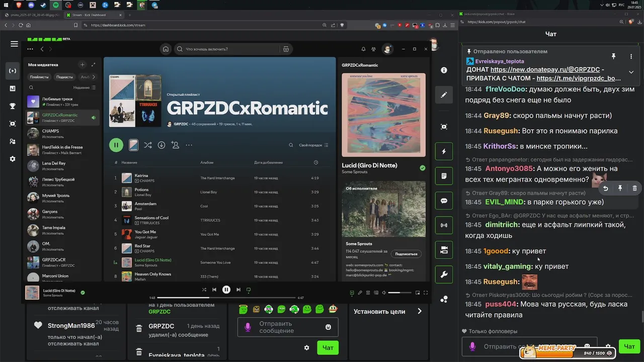Open Kick dashboard hamburger menu

coord(14,44)
